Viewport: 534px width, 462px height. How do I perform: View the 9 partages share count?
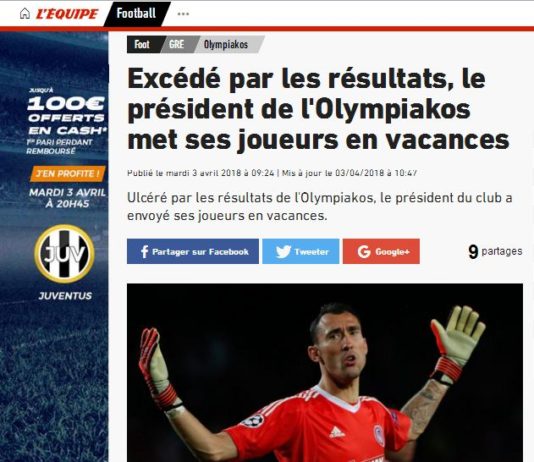pos(495,252)
